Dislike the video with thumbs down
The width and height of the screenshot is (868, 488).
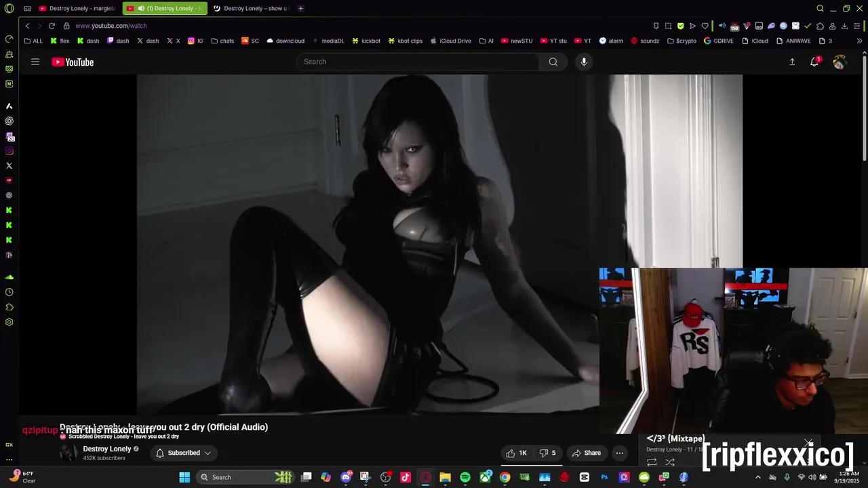548,453
